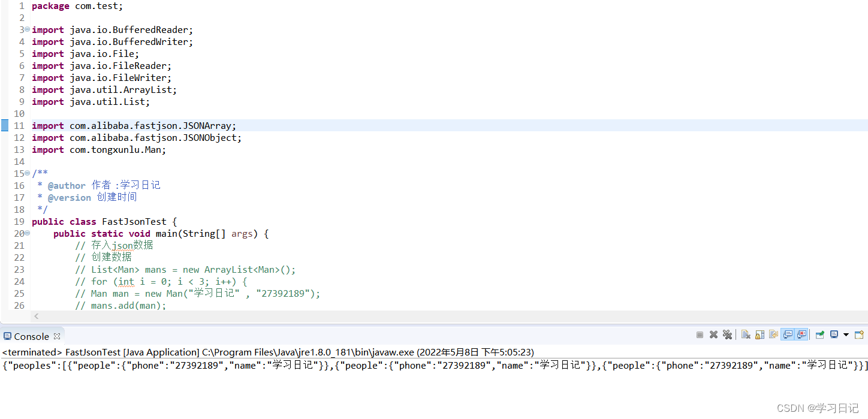Click the 'java.io.BufferedReader' import

[x=131, y=30]
